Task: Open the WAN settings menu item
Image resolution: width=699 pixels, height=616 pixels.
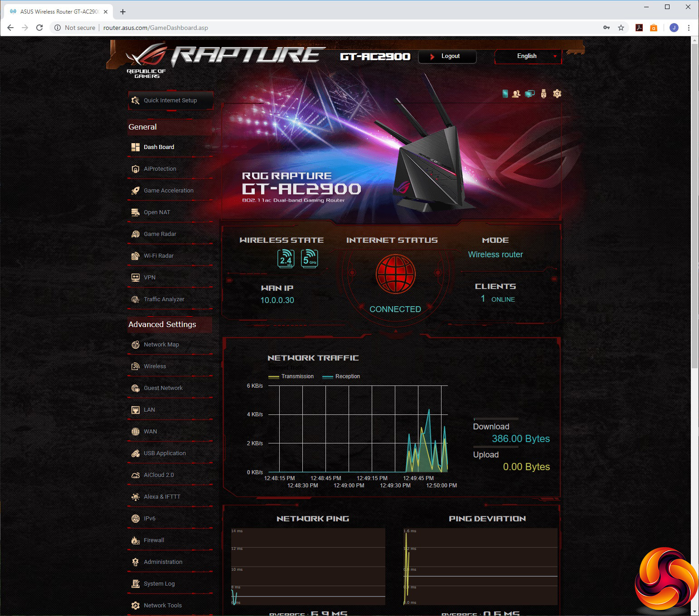Action: (170, 432)
